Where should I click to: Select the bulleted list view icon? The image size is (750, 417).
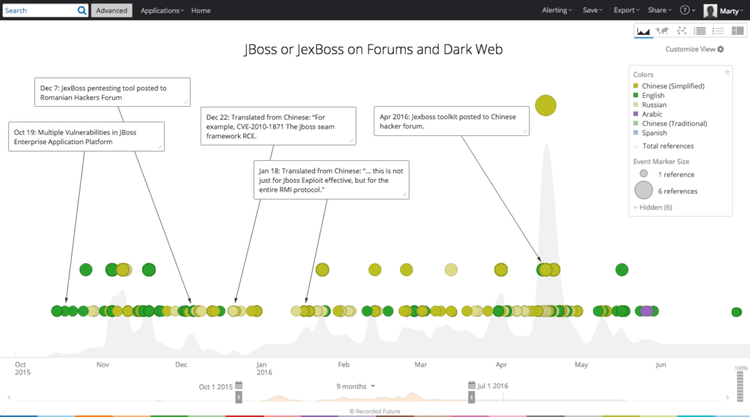tap(717, 32)
